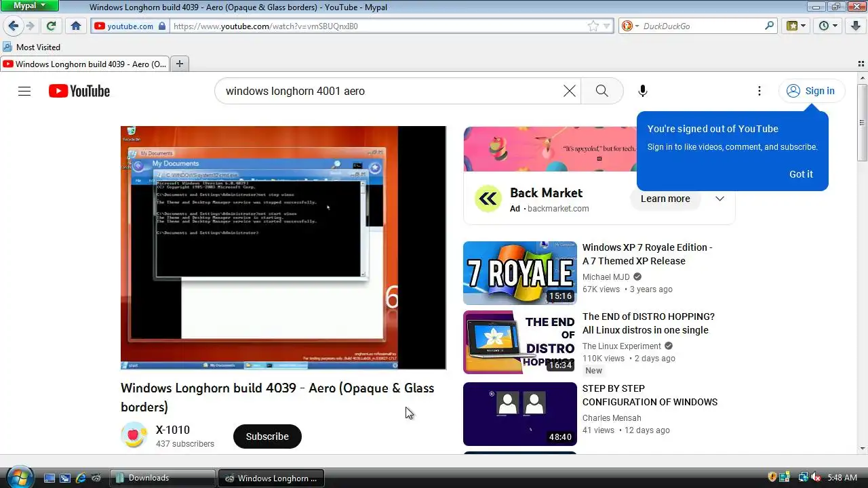
Task: Expand the URL history dropdown arrow
Action: (608, 26)
